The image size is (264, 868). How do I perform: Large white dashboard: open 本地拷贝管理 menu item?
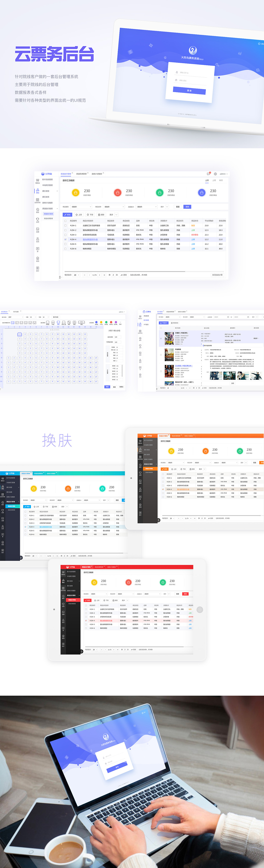click(47, 185)
